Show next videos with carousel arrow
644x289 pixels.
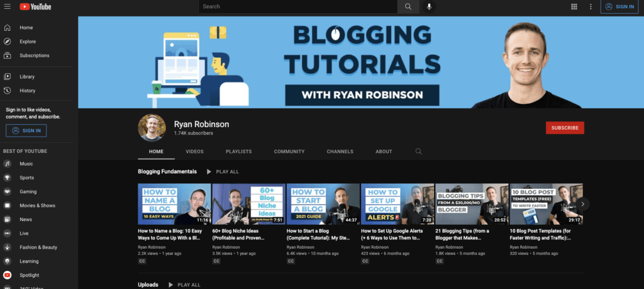[x=583, y=203]
